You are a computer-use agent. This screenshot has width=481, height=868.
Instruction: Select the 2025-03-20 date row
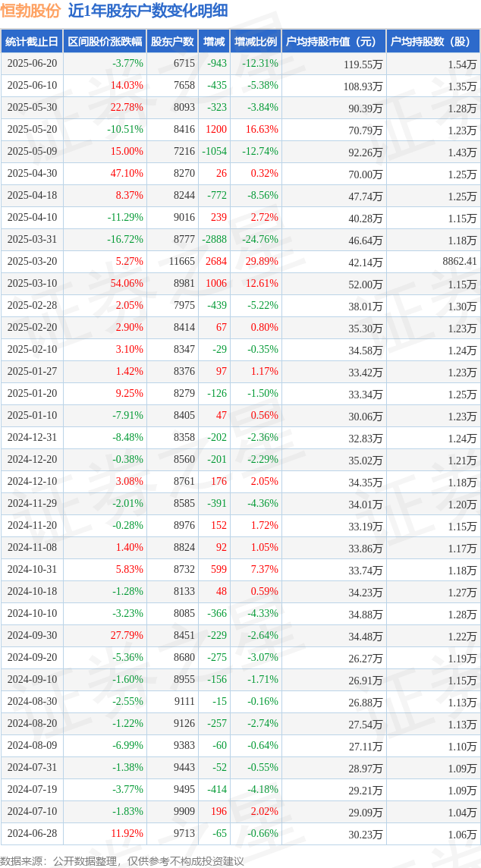click(32, 262)
